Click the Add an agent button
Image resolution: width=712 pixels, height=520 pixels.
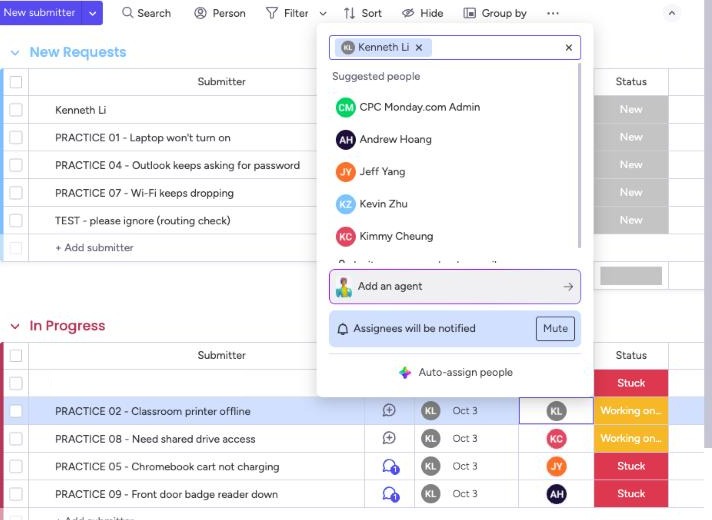(455, 287)
